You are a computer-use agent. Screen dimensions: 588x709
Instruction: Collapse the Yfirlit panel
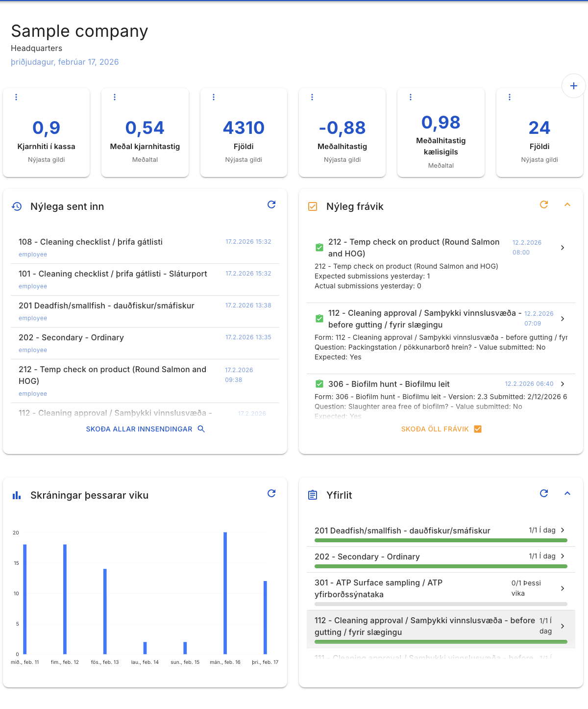point(567,493)
